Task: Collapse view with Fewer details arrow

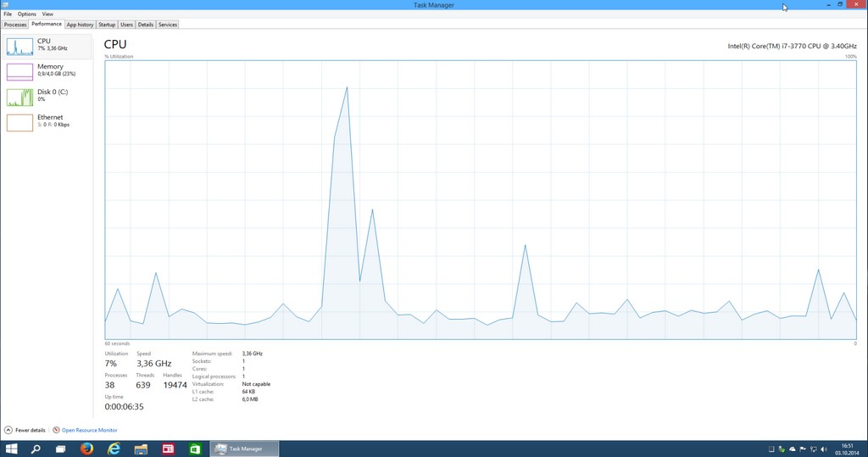Action: [x=9, y=430]
